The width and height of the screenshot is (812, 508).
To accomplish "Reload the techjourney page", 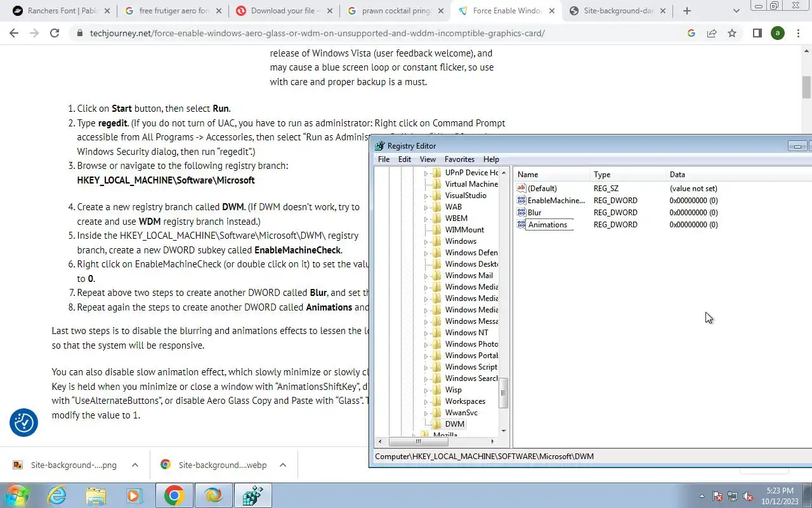I will pyautogui.click(x=55, y=33).
